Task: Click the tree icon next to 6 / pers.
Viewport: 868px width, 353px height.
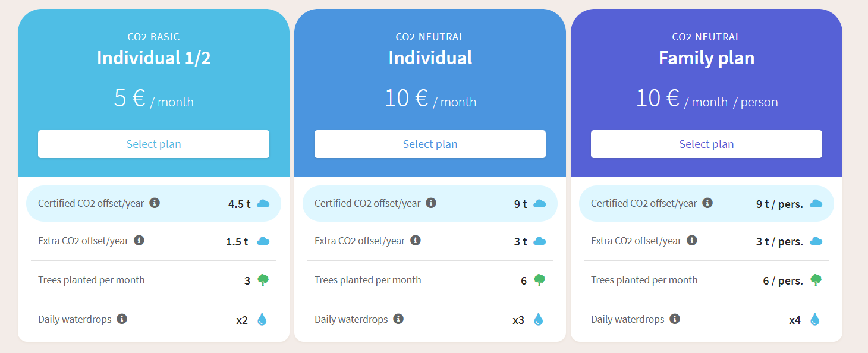Action: (816, 280)
